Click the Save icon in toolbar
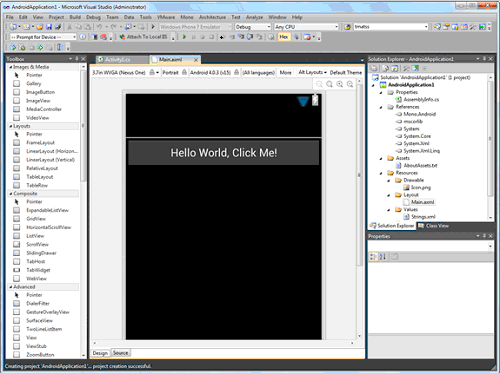Image resolution: width=500 pixels, height=373 pixels. click(49, 27)
